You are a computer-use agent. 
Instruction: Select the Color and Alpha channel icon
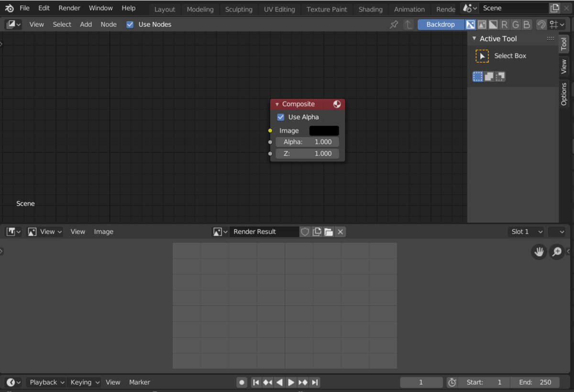click(471, 24)
